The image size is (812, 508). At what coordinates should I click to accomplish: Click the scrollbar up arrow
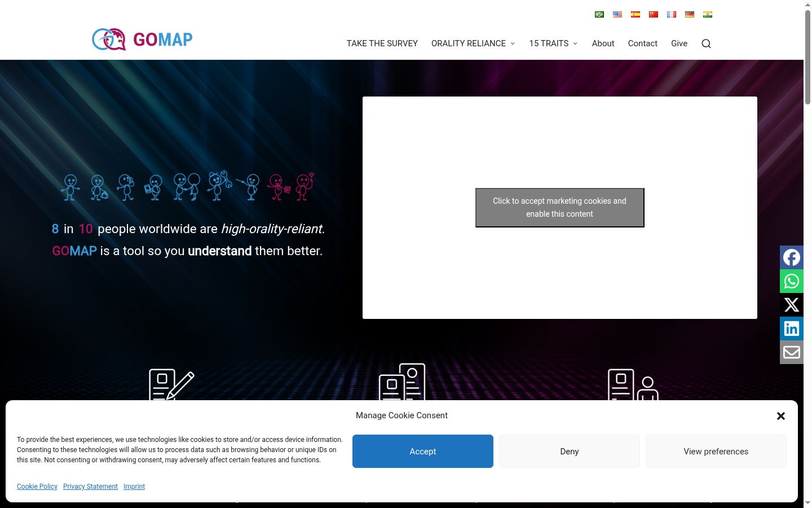point(808,5)
